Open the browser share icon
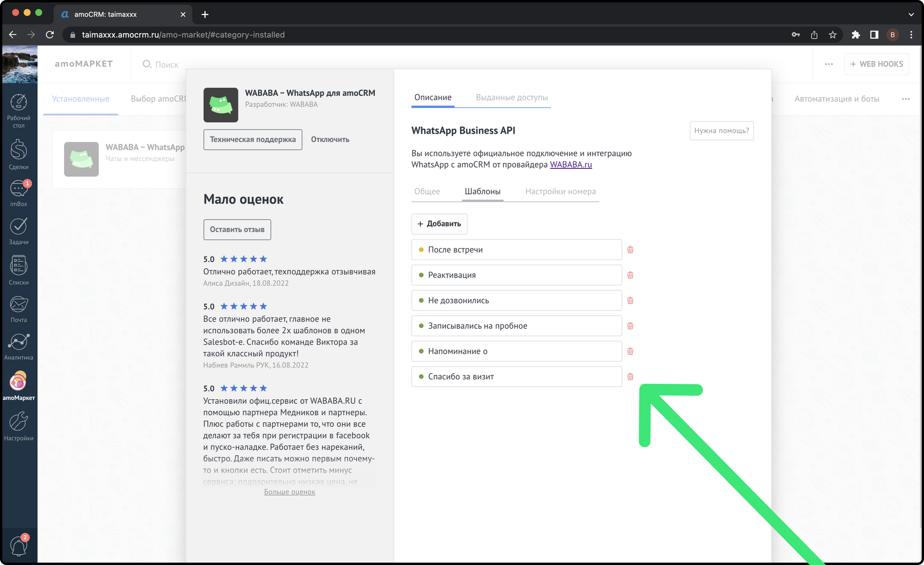 pos(814,35)
